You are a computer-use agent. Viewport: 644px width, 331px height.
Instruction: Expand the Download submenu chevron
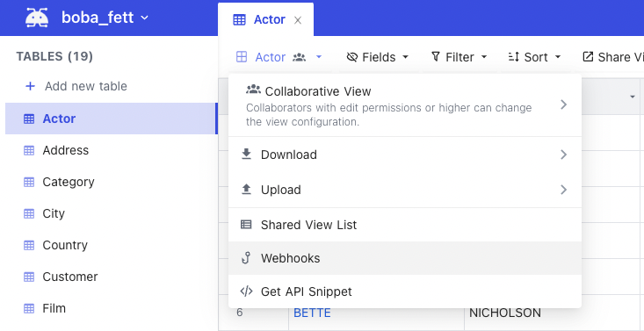(x=563, y=155)
